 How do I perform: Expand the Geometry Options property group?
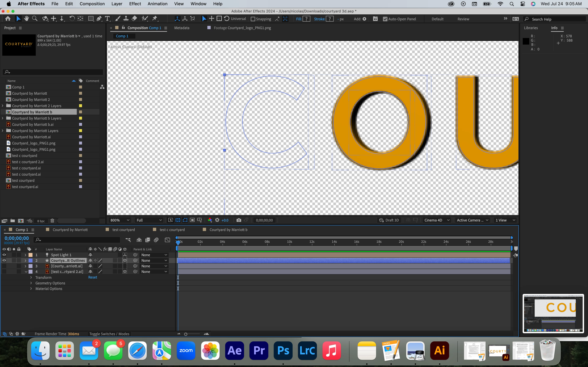point(31,283)
